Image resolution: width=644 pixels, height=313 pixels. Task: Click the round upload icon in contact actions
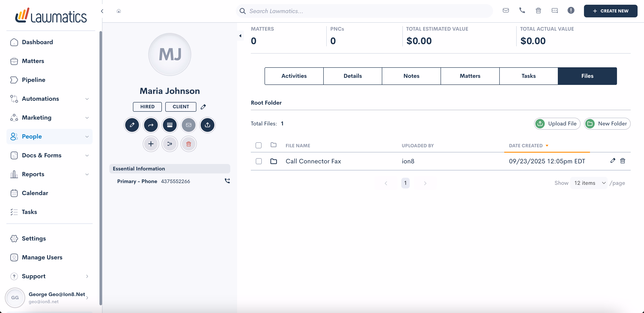coord(207,125)
